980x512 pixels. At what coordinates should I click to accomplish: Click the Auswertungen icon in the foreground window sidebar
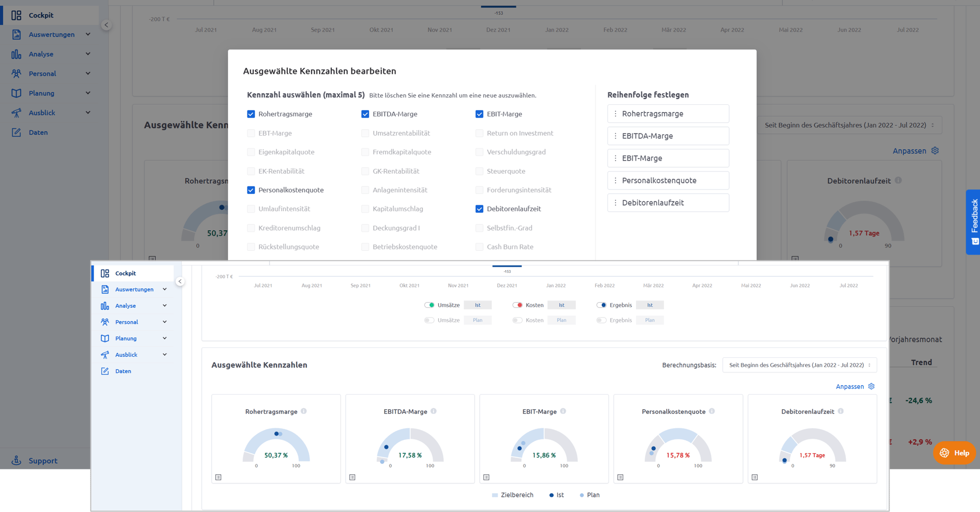pos(105,290)
